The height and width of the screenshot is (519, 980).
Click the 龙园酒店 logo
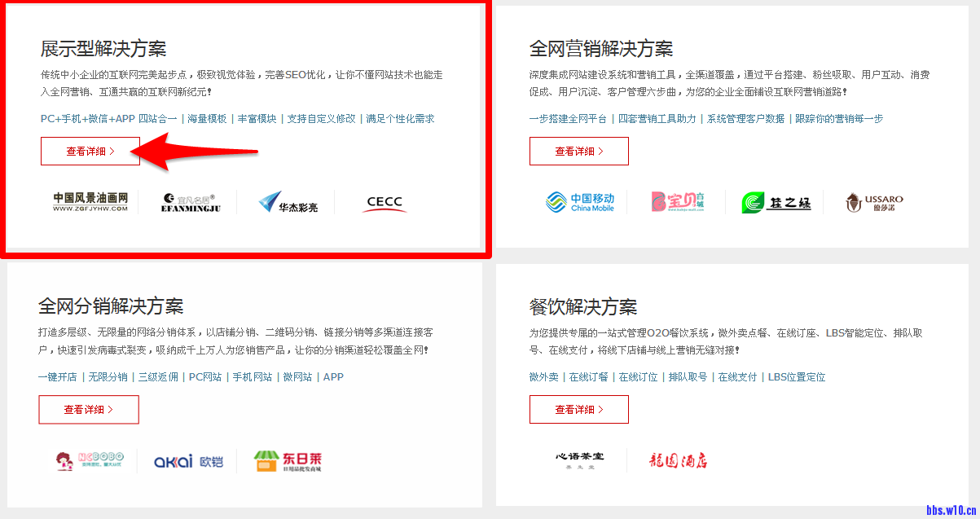point(679,460)
